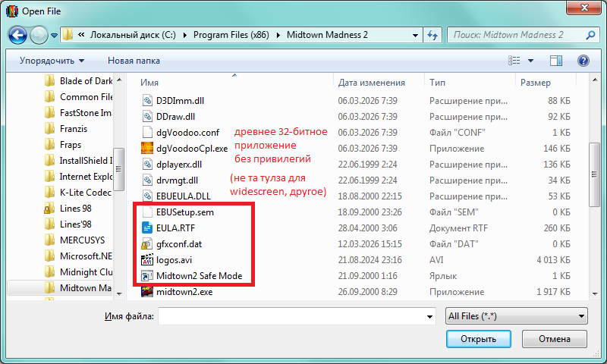This screenshot has width=607, height=364.
Task: Open the file name dropdown arrow
Action: 429,316
